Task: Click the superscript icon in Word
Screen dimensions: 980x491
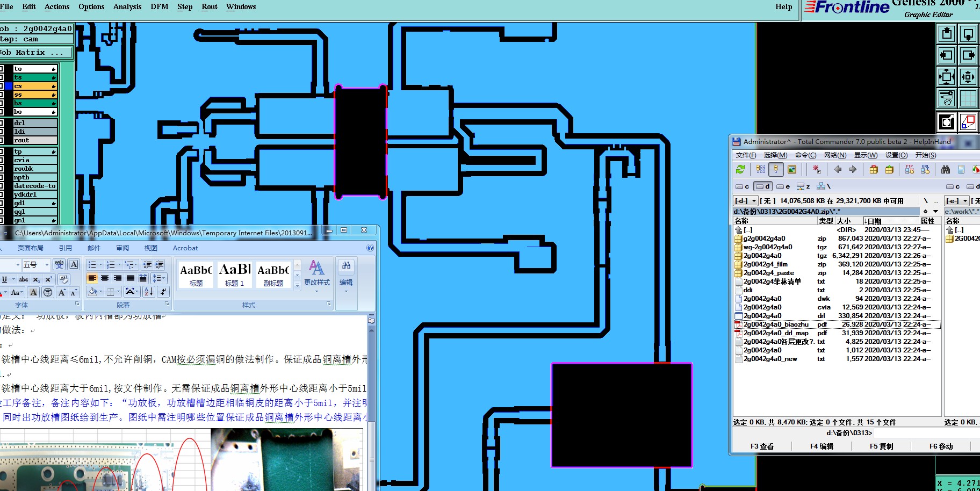Action: pos(48,279)
